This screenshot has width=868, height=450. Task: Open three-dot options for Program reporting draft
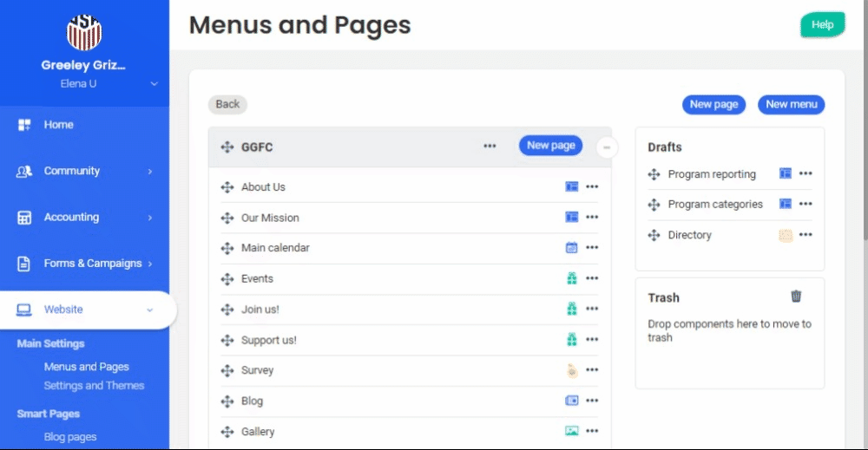pyautogui.click(x=806, y=173)
